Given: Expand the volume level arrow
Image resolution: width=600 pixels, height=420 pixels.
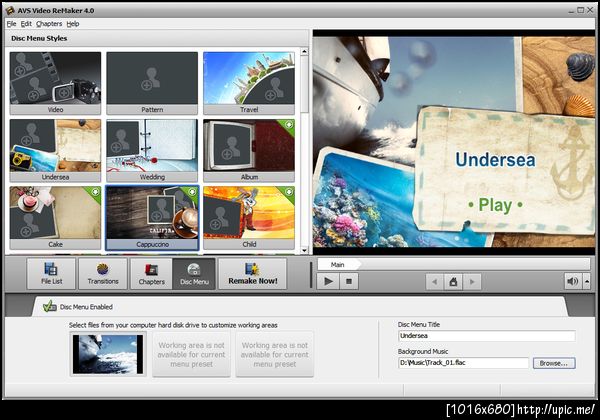Looking at the screenshot, I should (x=587, y=282).
